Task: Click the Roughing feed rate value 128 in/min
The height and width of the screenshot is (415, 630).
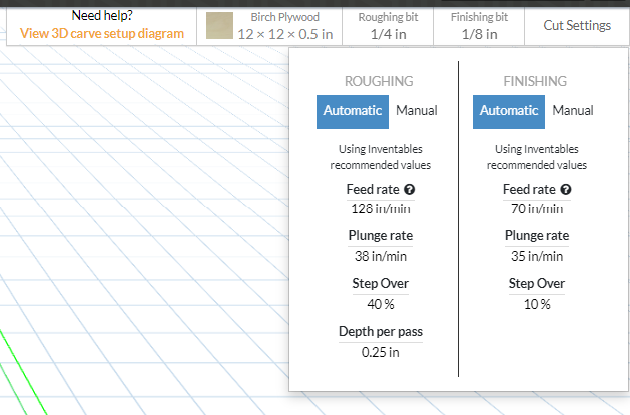Action: pos(381,209)
